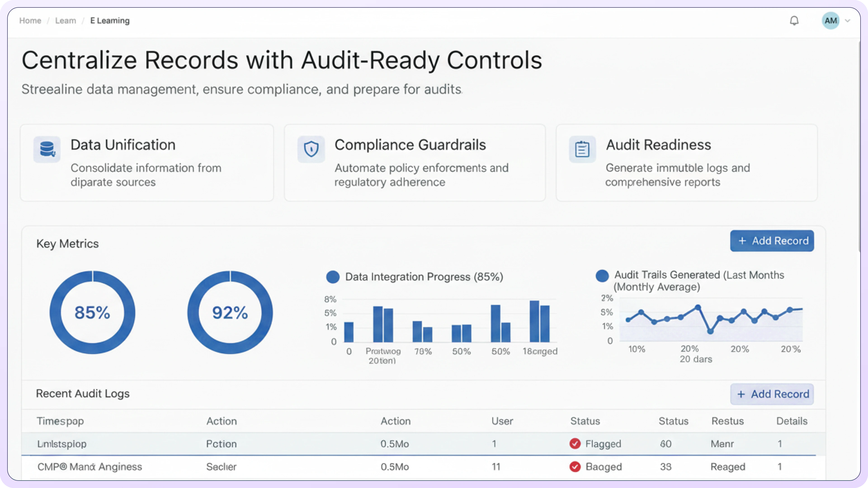
Task: Click the Data Unification database icon
Action: (47, 149)
